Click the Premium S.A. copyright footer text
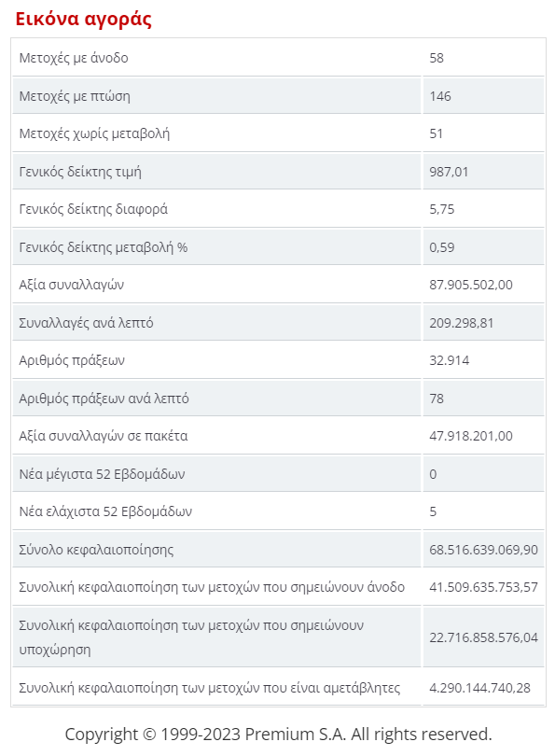Image resolution: width=555 pixels, height=756 pixels. click(279, 735)
